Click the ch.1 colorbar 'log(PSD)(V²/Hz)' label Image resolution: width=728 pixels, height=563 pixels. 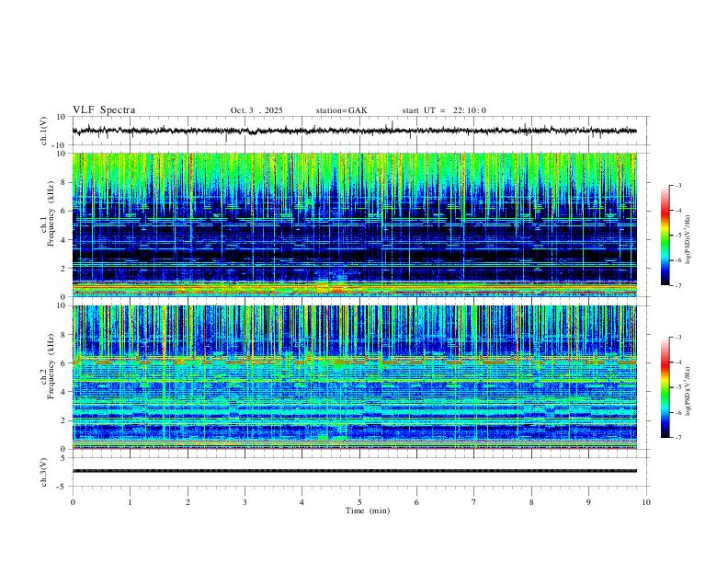(x=688, y=240)
